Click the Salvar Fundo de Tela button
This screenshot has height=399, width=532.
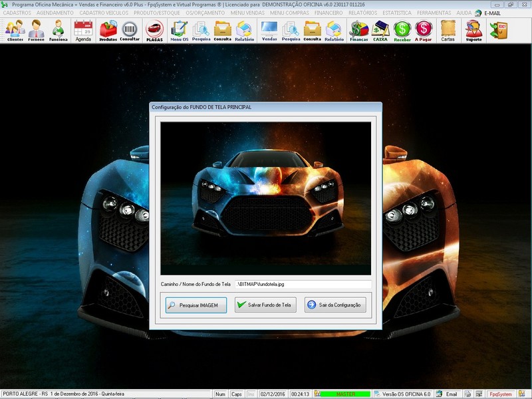tap(265, 305)
